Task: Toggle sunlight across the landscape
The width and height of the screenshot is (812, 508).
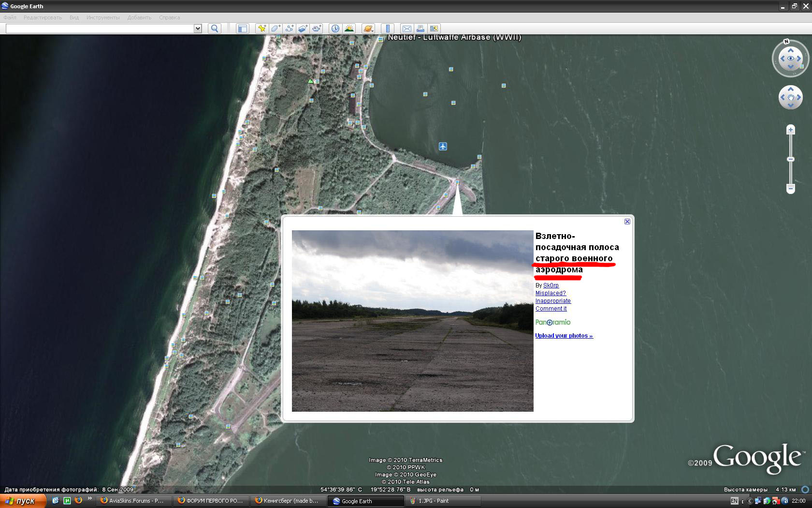Action: [x=349, y=29]
